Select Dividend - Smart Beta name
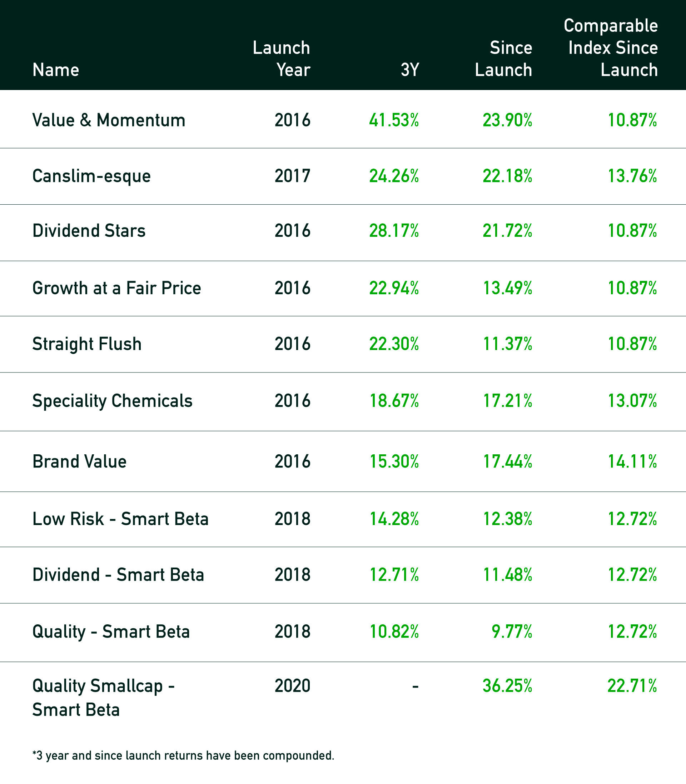Image resolution: width=686 pixels, height=784 pixels. 118,575
